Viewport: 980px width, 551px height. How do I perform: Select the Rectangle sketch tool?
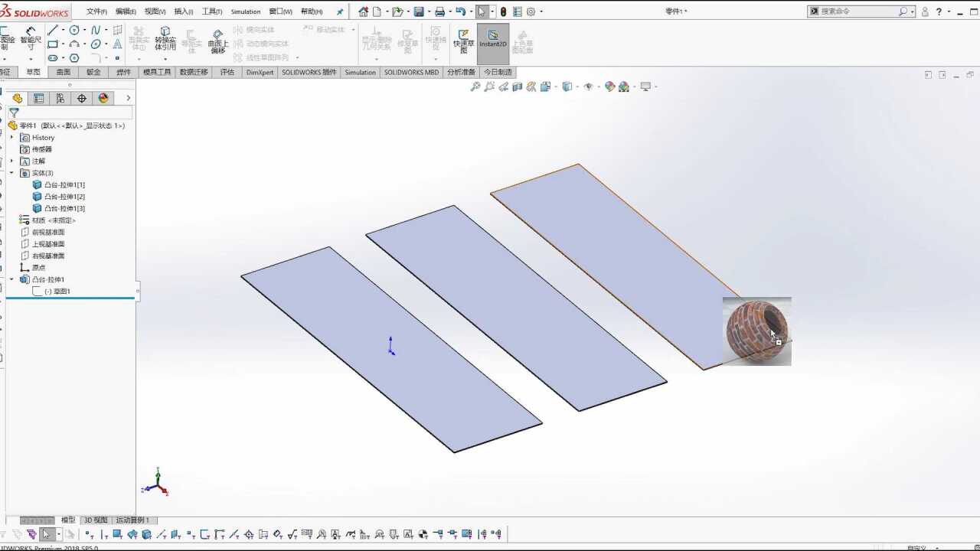(53, 43)
